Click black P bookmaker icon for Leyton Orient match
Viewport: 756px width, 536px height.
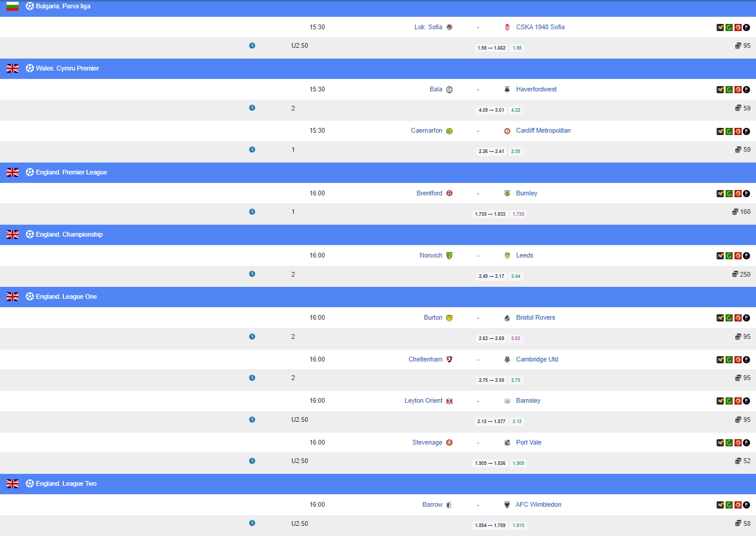tap(746, 401)
